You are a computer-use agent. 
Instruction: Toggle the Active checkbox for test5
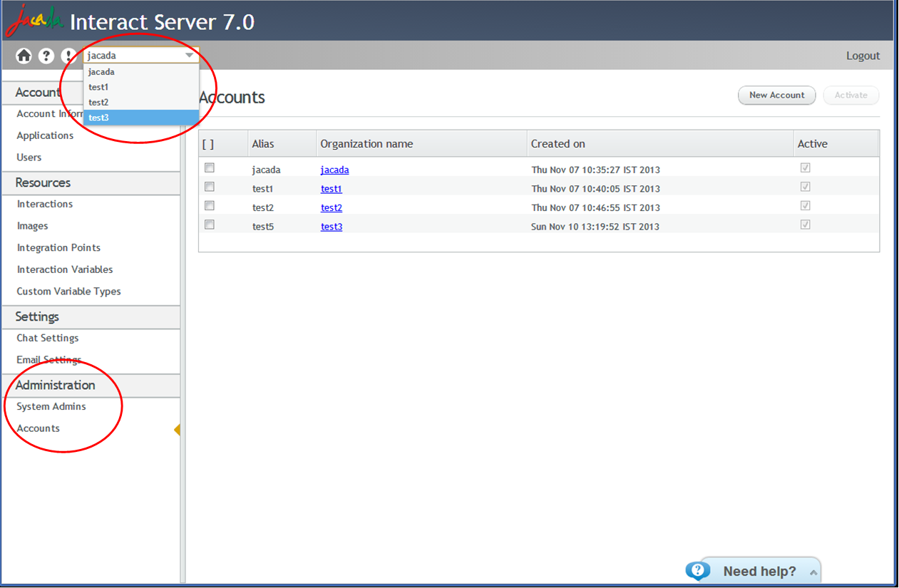tap(806, 225)
